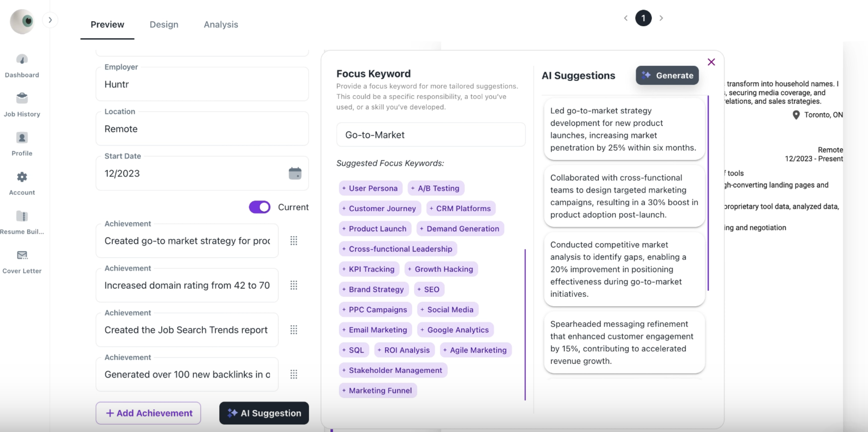This screenshot has width=868, height=432.
Task: Open Start Date calendar picker icon
Action: click(x=295, y=173)
